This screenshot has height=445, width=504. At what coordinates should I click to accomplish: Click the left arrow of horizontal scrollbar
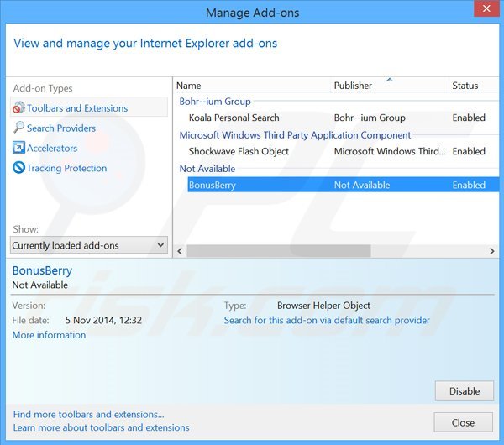180,251
